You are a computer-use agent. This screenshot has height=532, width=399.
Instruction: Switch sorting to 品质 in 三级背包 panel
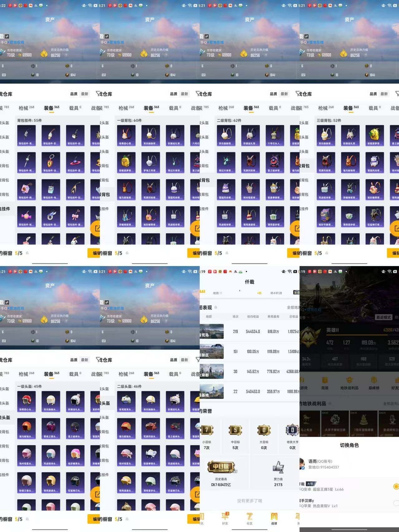(x=373, y=94)
